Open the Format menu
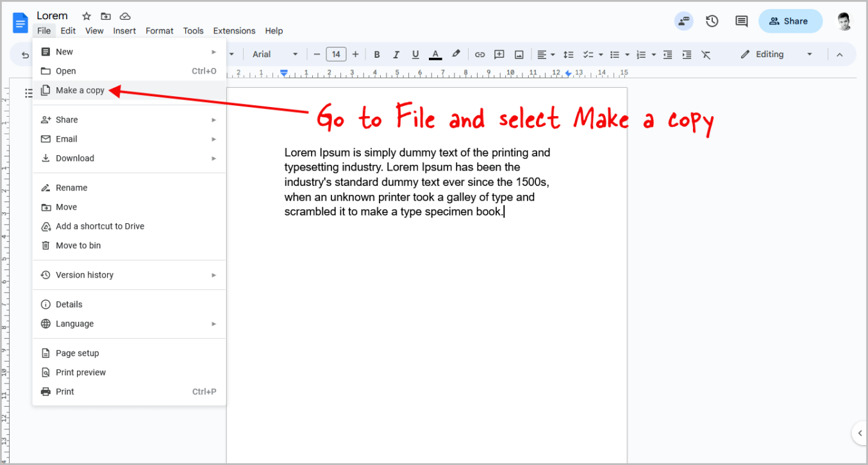Image resolution: width=868 pixels, height=465 pixels. tap(160, 31)
